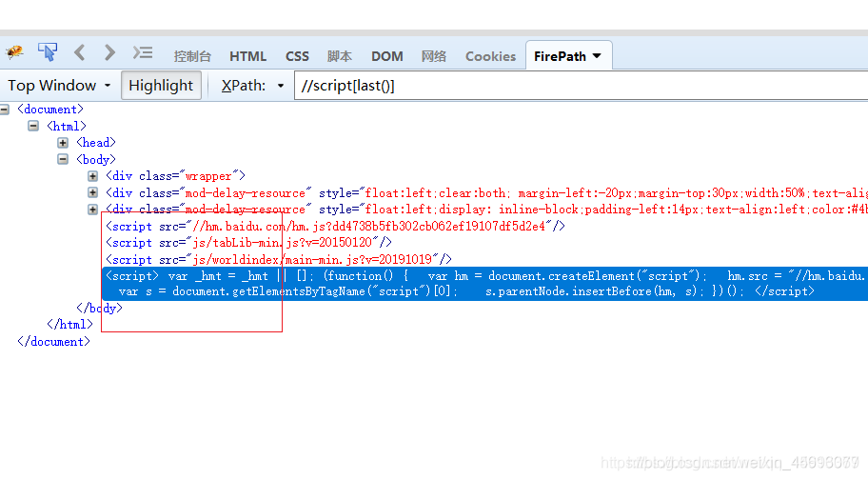Click the </document> closing tag
Image resolution: width=868 pixels, height=480 pixels.
pyautogui.click(x=53, y=342)
